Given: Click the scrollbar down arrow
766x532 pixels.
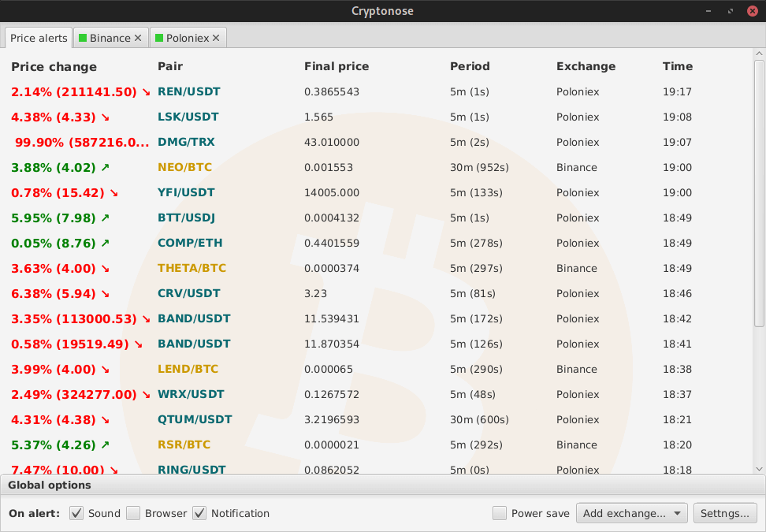Looking at the screenshot, I should [759, 469].
